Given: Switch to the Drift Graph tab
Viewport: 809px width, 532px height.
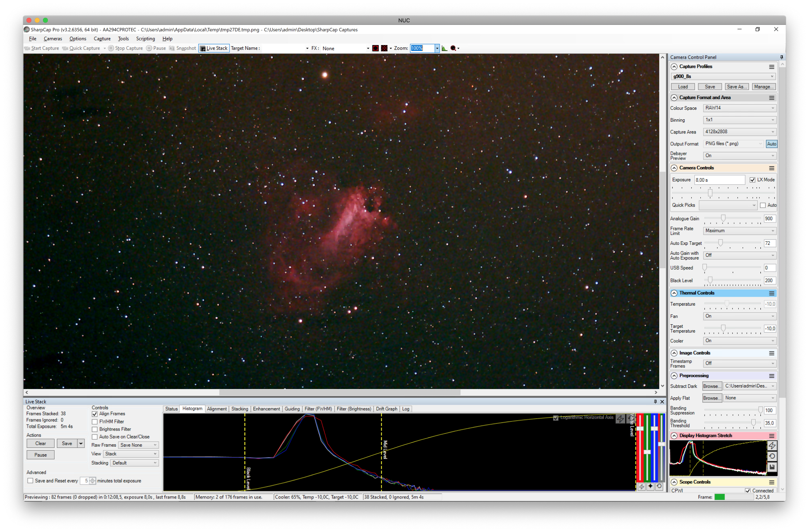Looking at the screenshot, I should [x=387, y=409].
